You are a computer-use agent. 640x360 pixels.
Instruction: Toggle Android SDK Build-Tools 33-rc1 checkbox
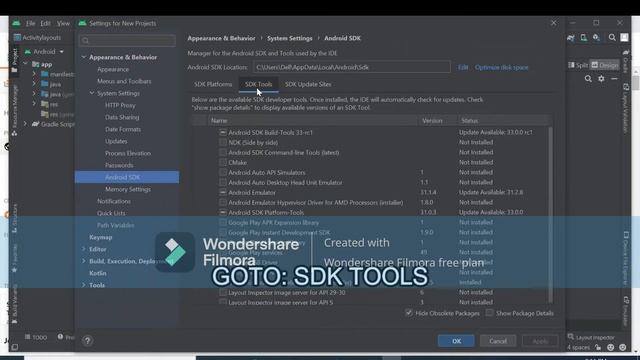point(222,132)
